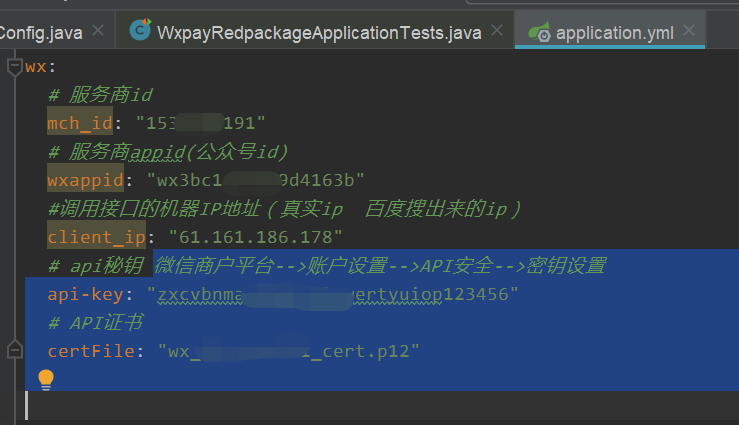Click the comment # 服务商appid(公众号id)
739x425 pixels.
168,152
